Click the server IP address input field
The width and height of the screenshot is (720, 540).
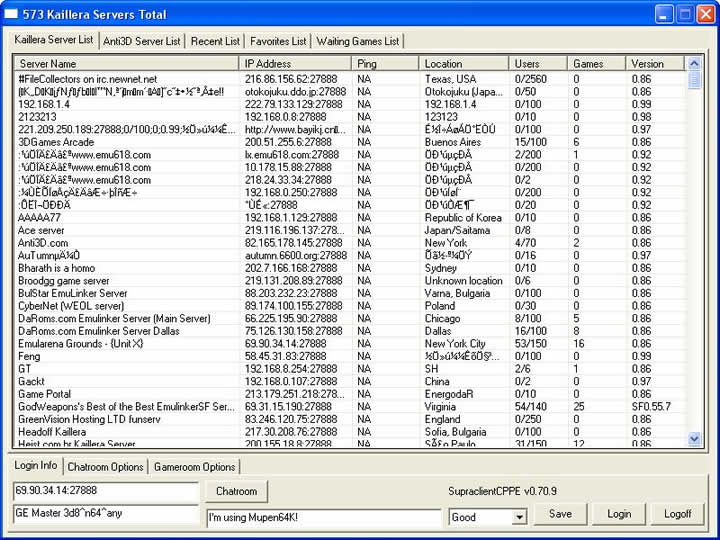click(106, 491)
